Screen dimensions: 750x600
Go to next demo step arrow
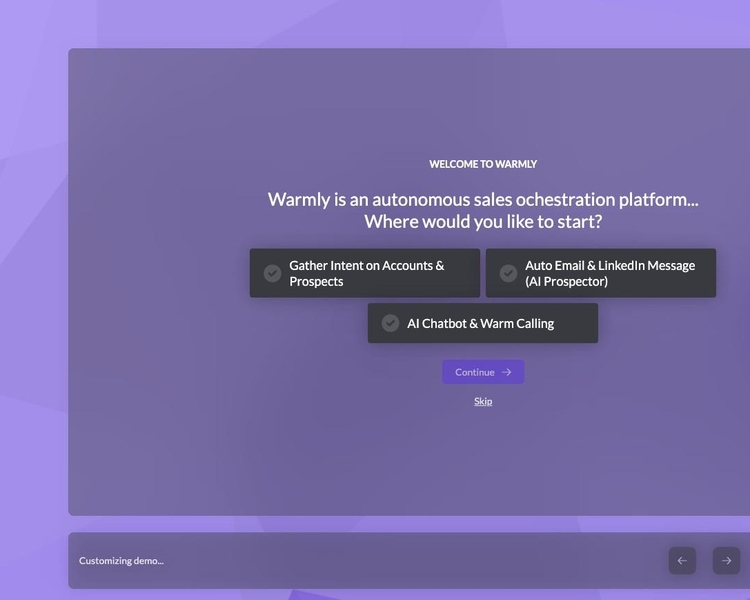[x=726, y=560]
